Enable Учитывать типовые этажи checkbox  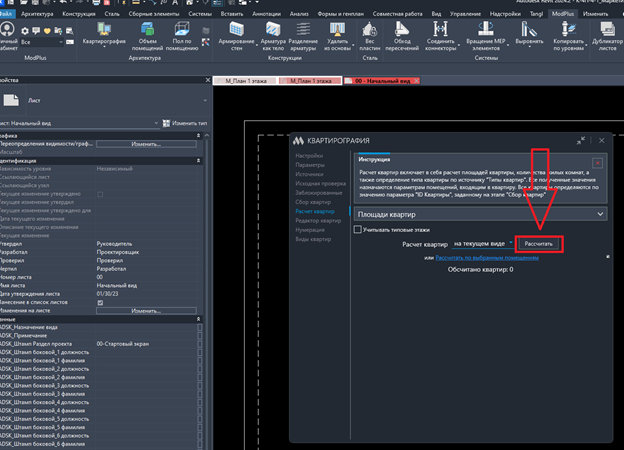tap(358, 230)
